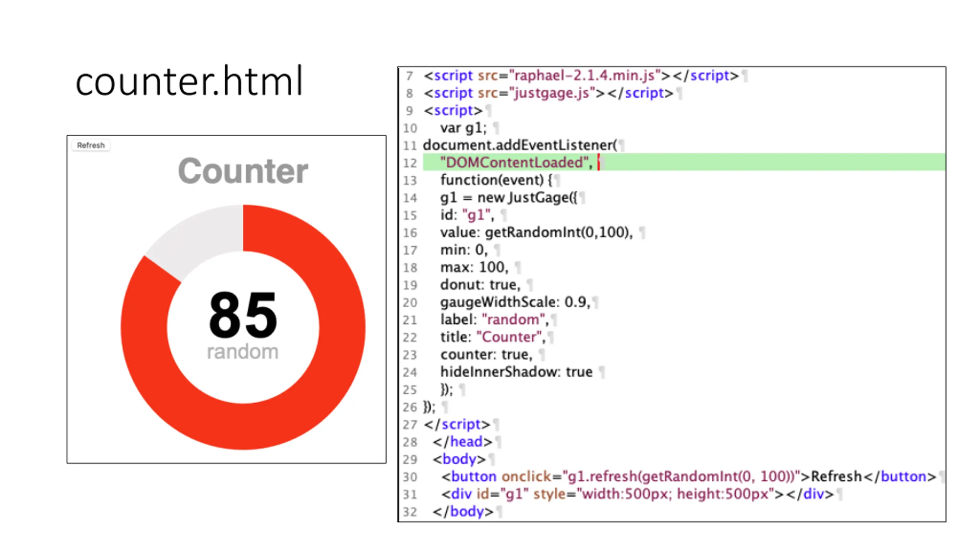Click the id: "g1" code line
980x551 pixels.
(467, 215)
